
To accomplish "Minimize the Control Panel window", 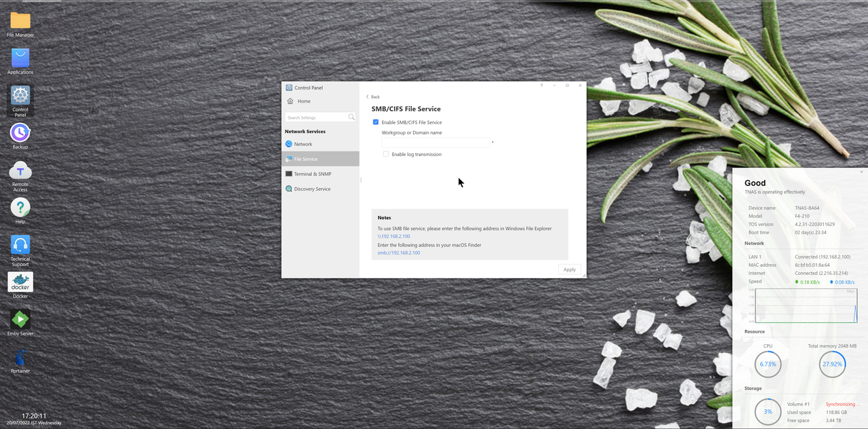I will [554, 86].
